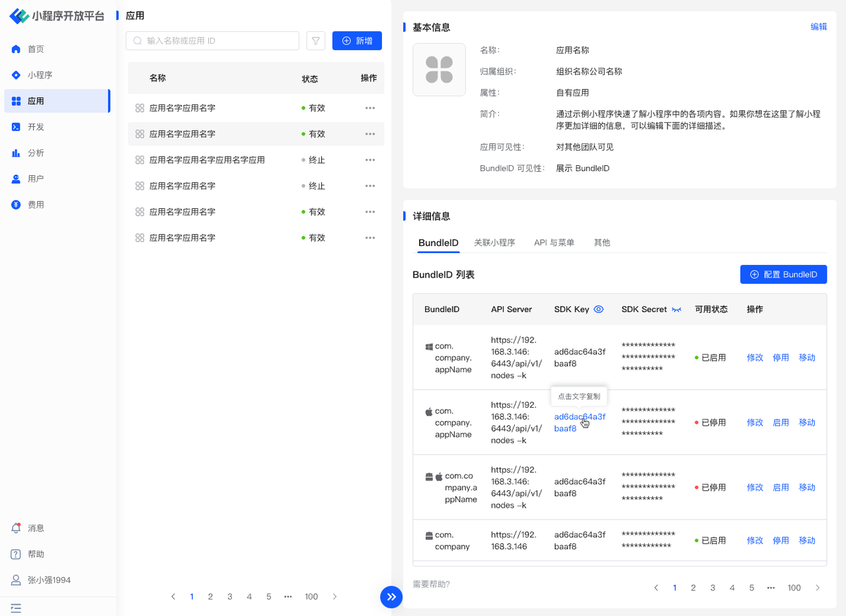Switch to API 与菜单 tab
This screenshot has height=616, width=846.
point(554,243)
